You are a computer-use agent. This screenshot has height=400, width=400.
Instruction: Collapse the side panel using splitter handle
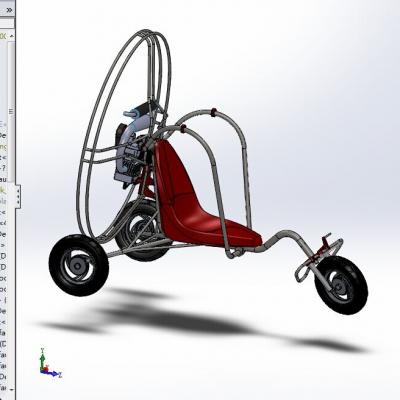pyautogui.click(x=18, y=195)
